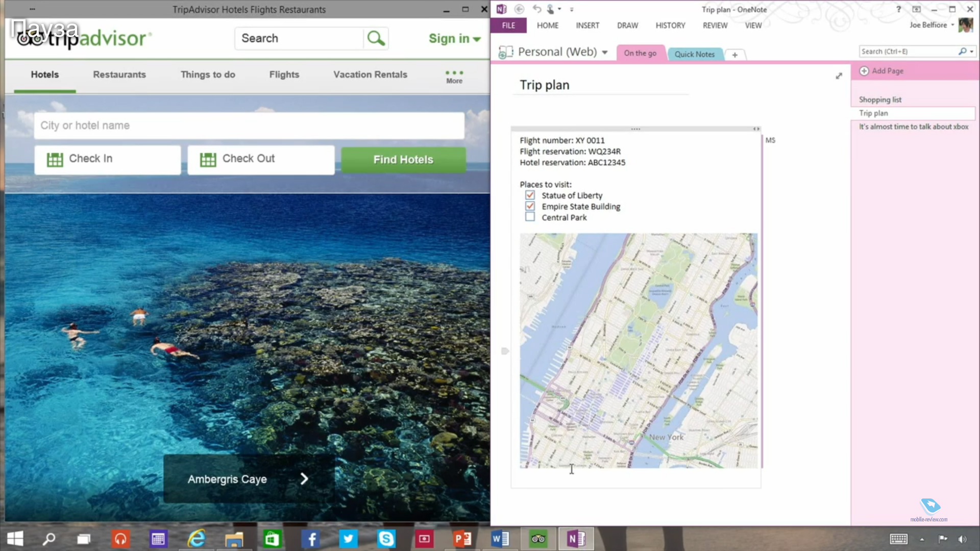Open Skype from the taskbar
The width and height of the screenshot is (980, 551).
pos(386,539)
